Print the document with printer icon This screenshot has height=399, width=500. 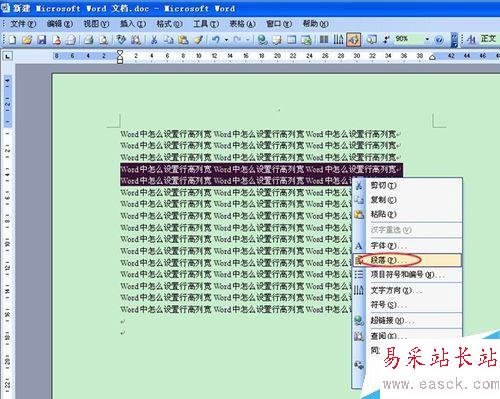pyautogui.click(x=89, y=40)
